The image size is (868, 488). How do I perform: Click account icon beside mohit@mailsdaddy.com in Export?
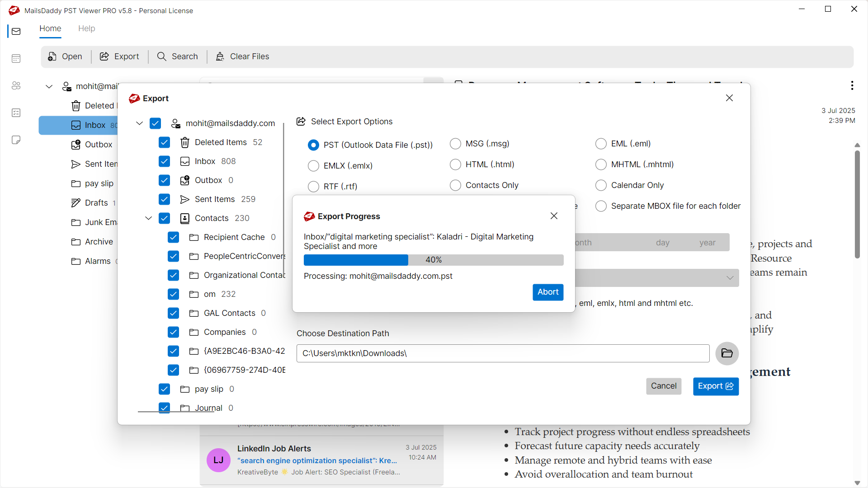click(175, 123)
